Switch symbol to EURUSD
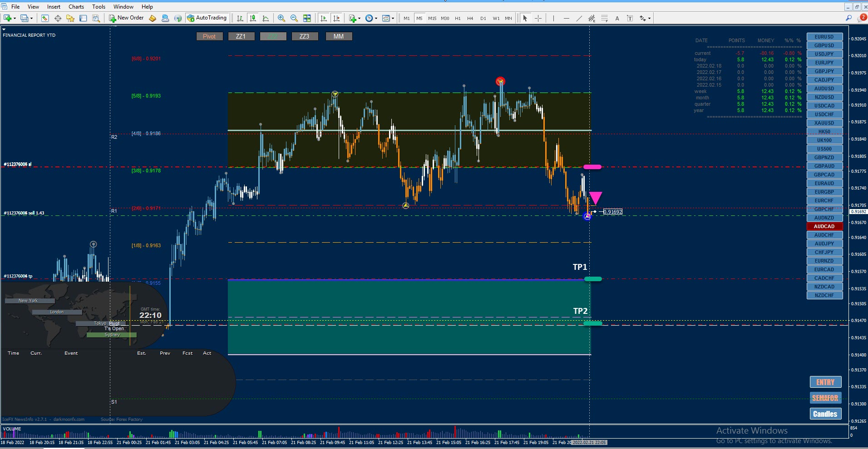 click(824, 37)
